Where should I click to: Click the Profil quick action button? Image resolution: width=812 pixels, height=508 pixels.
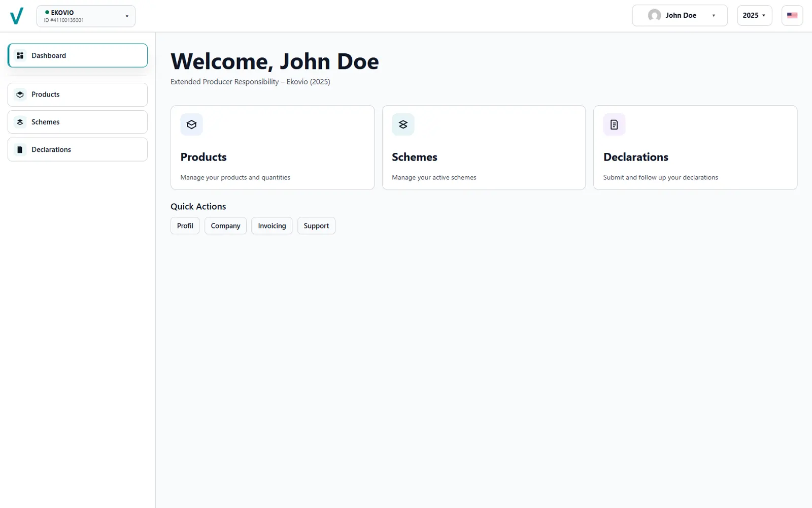(185, 226)
